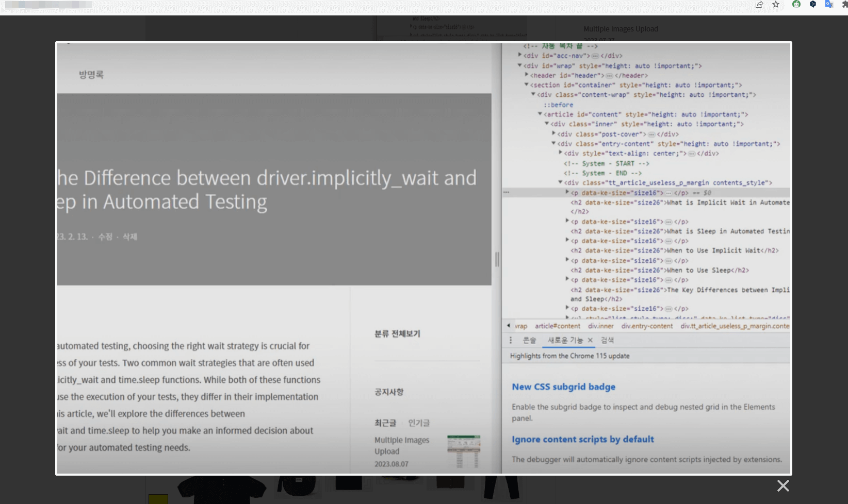Switch to the 콘솔 drawer tab

point(530,340)
